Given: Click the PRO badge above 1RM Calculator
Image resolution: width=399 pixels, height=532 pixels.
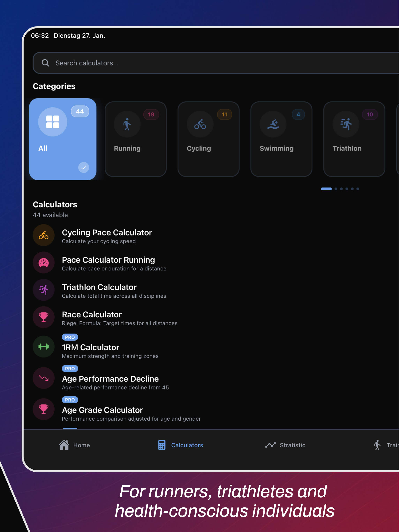Looking at the screenshot, I should tap(70, 337).
